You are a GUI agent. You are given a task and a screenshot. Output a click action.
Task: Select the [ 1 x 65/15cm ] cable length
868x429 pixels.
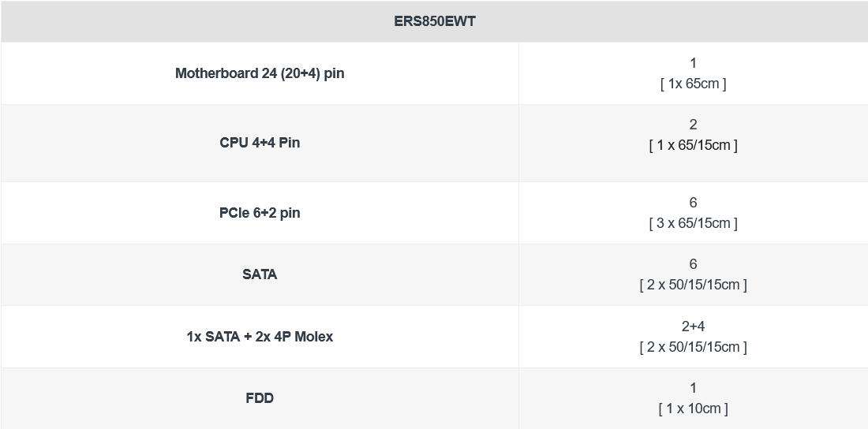pyautogui.click(x=693, y=145)
